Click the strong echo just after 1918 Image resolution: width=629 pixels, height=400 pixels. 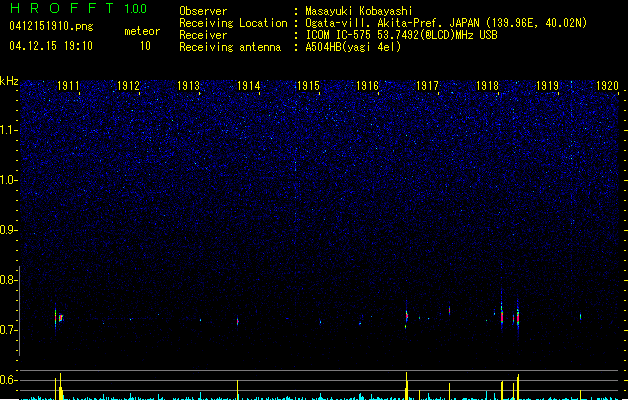pyautogui.click(x=502, y=317)
